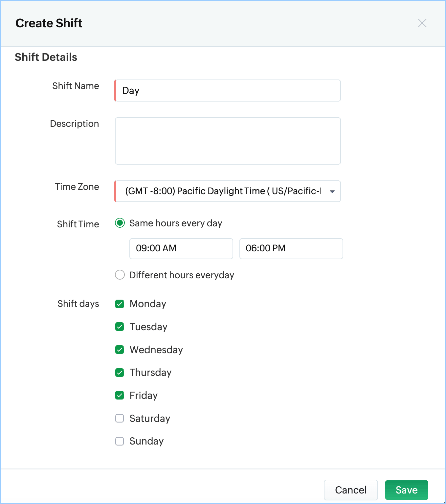Click the Time Zone dropdown arrow

pyautogui.click(x=332, y=192)
